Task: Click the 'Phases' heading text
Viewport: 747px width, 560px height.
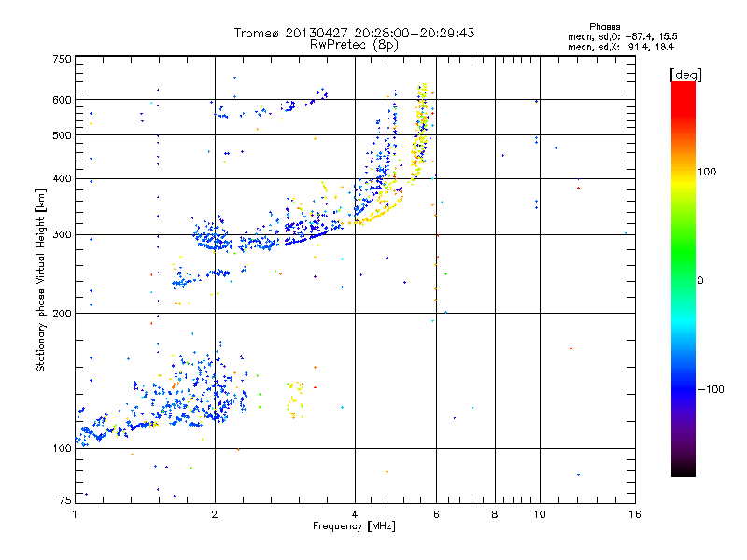Action: click(x=604, y=27)
